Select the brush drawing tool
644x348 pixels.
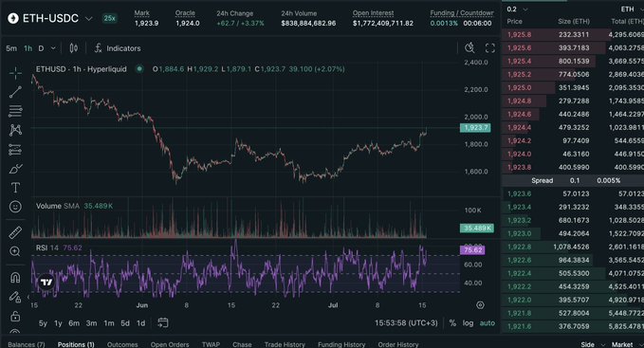15,169
